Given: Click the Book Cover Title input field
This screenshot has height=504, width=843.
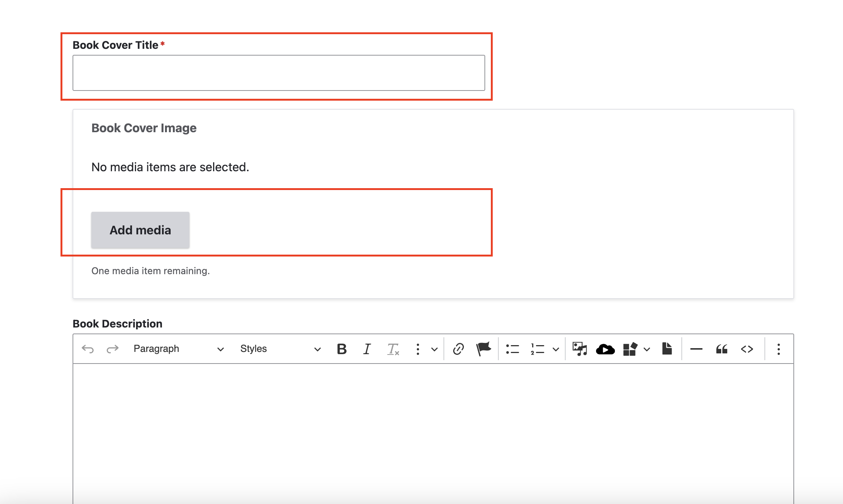Looking at the screenshot, I should tap(278, 73).
